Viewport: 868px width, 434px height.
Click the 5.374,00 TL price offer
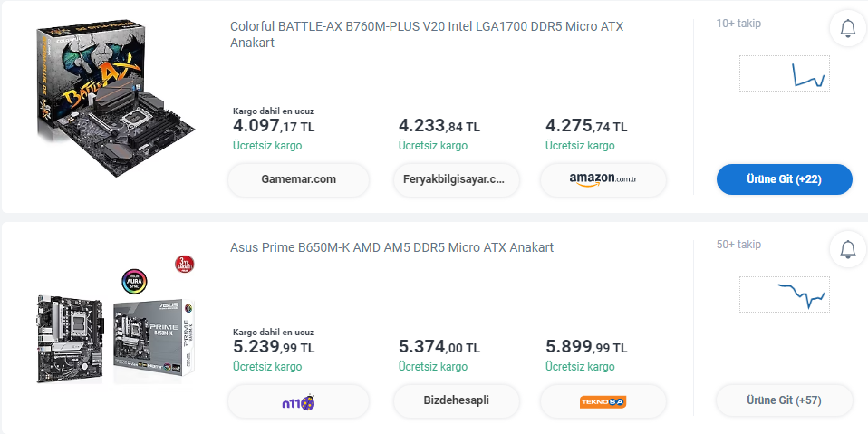(x=439, y=347)
